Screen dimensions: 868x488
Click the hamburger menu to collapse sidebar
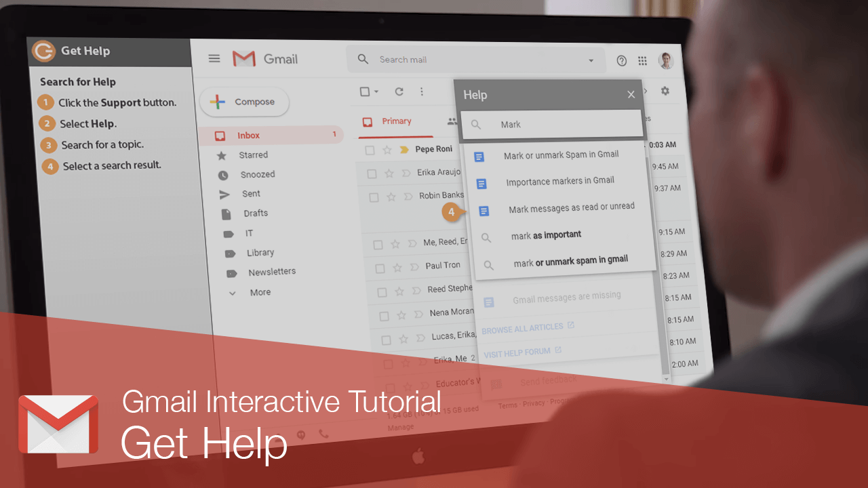click(214, 58)
